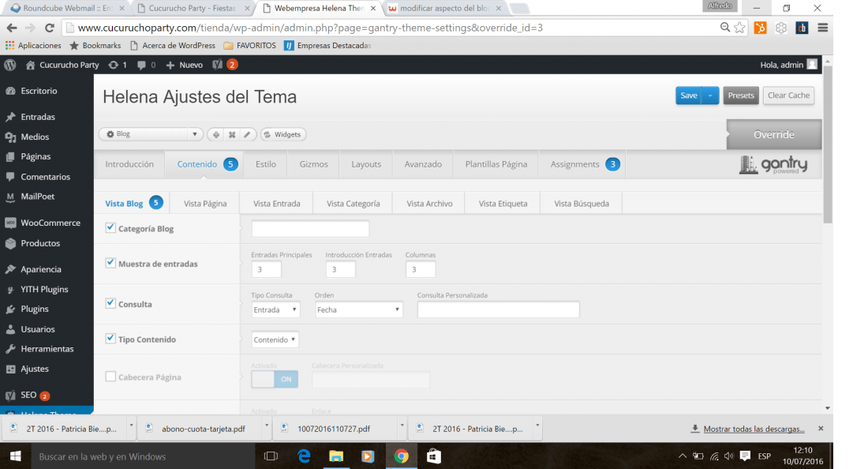Image resolution: width=868 pixels, height=469 pixels.
Task: Uncheck the Tipo Contenido checkbox
Action: (110, 338)
